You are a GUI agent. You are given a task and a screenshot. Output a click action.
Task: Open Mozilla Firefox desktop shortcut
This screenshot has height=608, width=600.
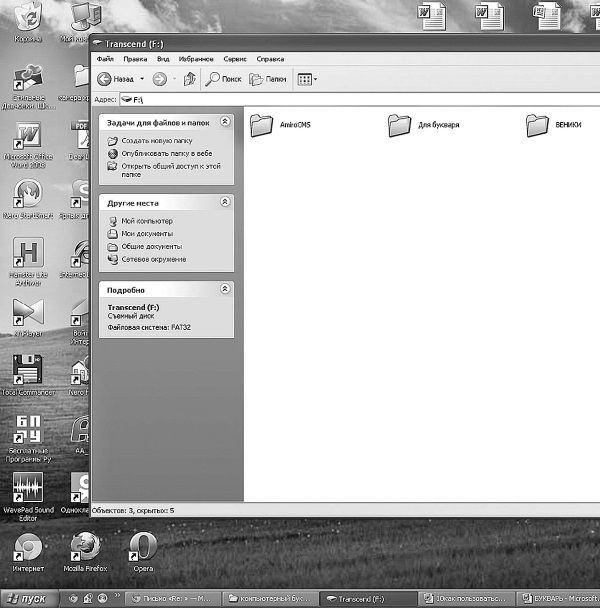pos(85,547)
